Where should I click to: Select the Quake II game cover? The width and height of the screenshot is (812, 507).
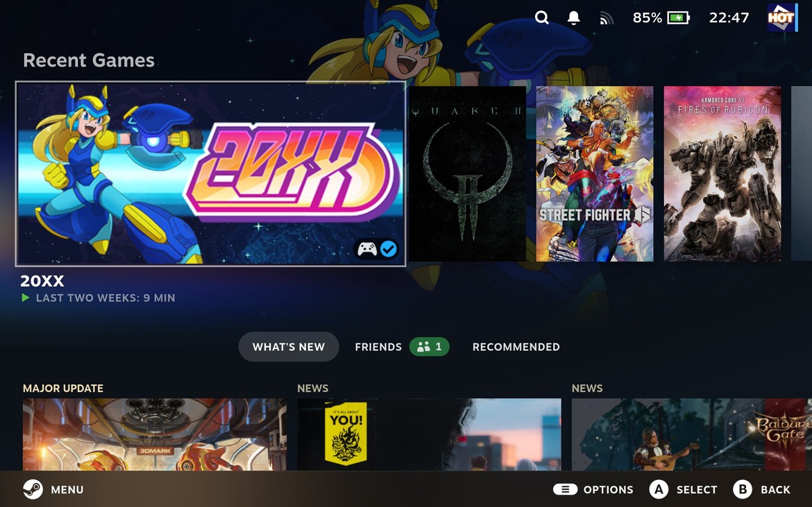[467, 173]
